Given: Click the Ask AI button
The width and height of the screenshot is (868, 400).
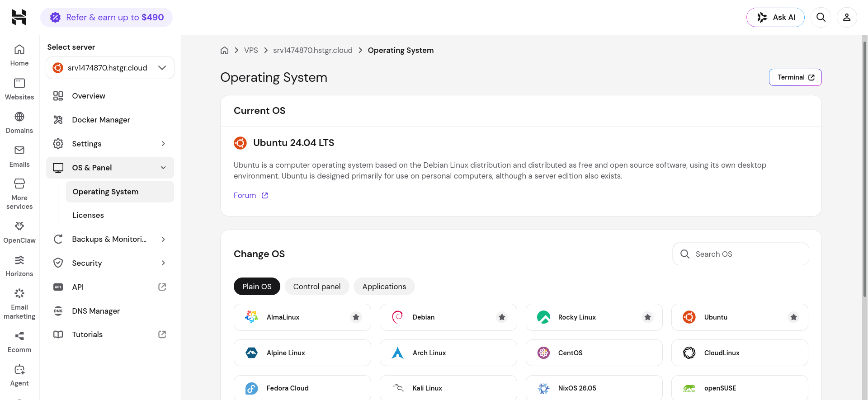Looking at the screenshot, I should point(775,17).
